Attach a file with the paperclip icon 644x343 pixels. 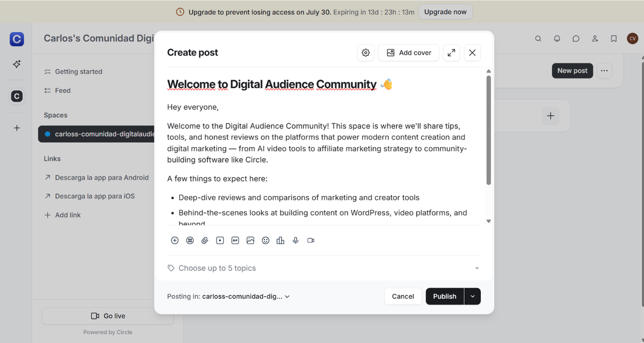[205, 241]
